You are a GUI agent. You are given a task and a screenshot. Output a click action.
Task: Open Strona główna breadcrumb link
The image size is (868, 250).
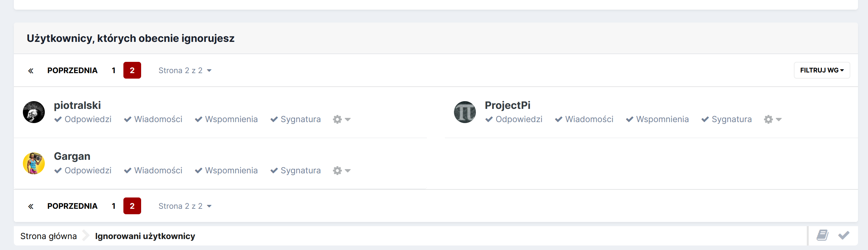49,236
